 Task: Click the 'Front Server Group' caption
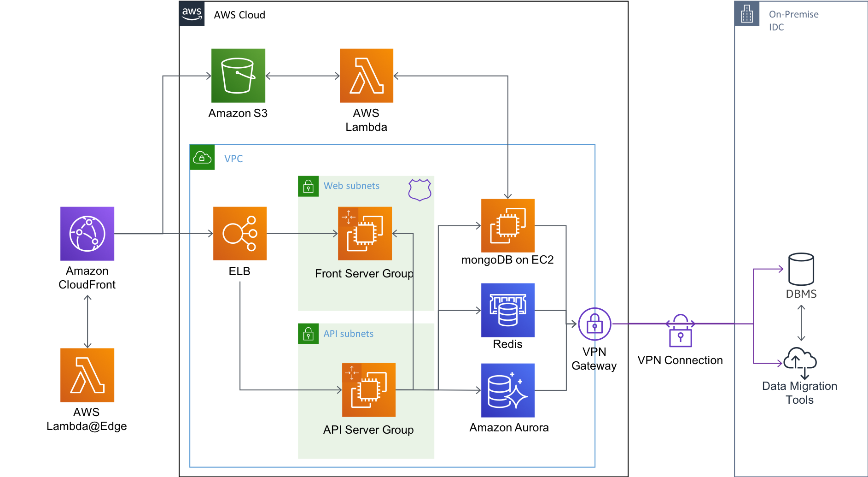364,274
